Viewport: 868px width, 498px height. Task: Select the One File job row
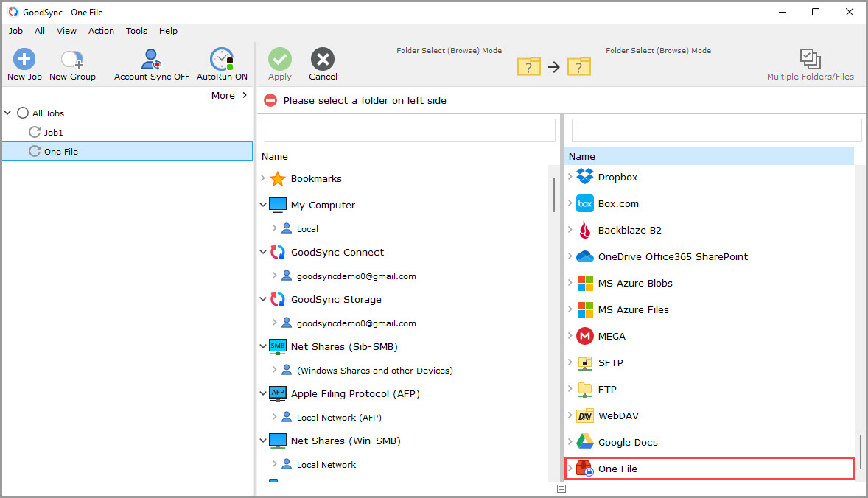point(127,151)
